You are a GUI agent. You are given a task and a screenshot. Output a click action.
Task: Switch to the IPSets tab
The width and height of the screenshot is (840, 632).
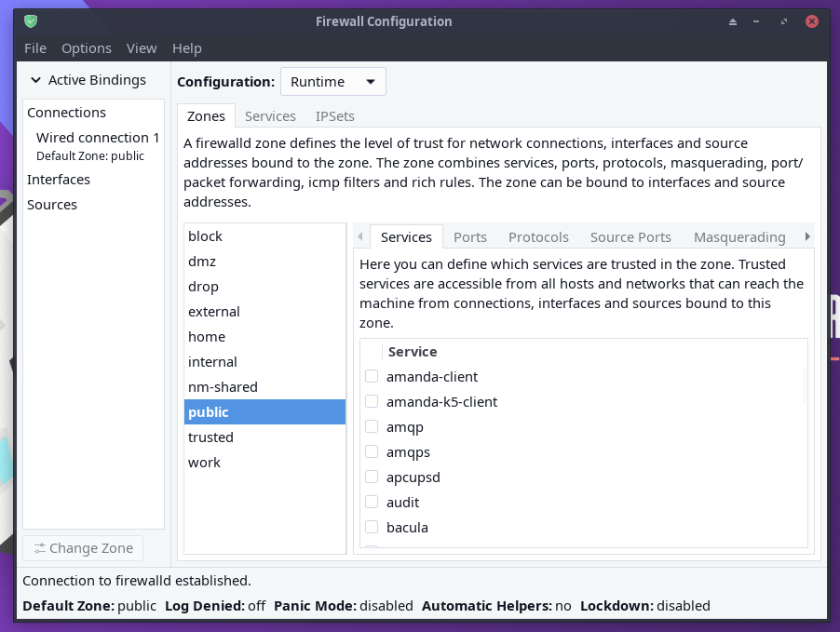tap(334, 116)
